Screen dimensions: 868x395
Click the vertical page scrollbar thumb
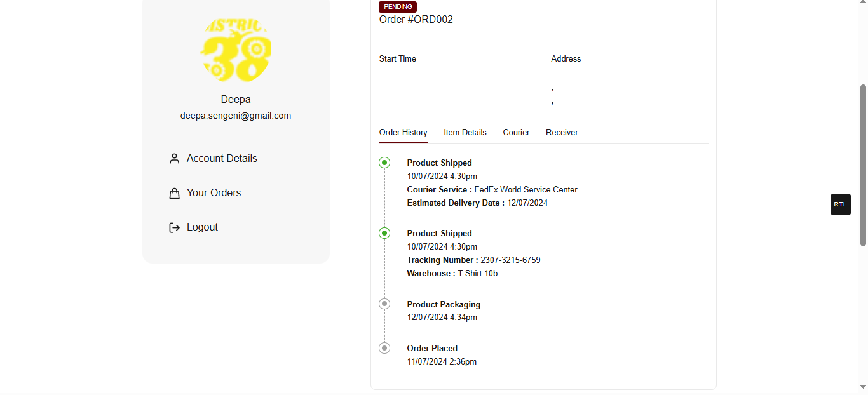click(863, 165)
